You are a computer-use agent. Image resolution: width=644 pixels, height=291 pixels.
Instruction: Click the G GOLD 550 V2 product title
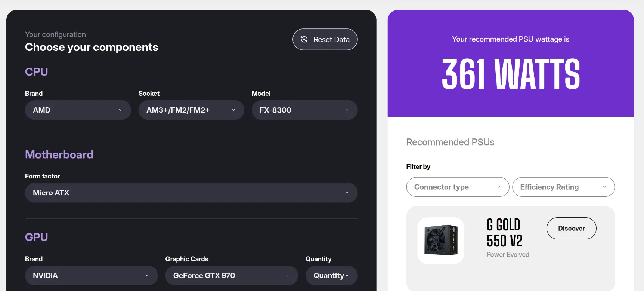[x=504, y=233]
